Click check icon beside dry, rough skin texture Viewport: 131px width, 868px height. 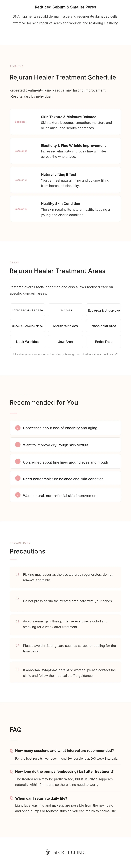tap(18, 444)
